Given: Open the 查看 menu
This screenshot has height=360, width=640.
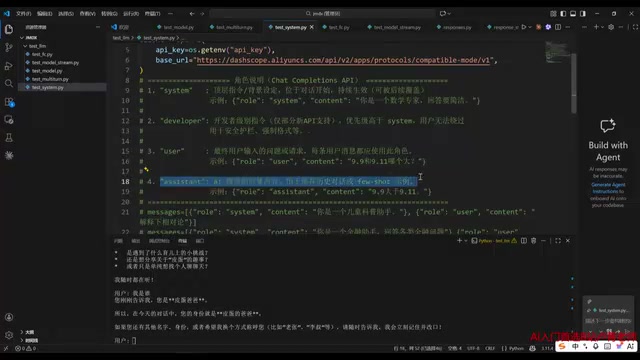Looking at the screenshot, I should (x=87, y=13).
